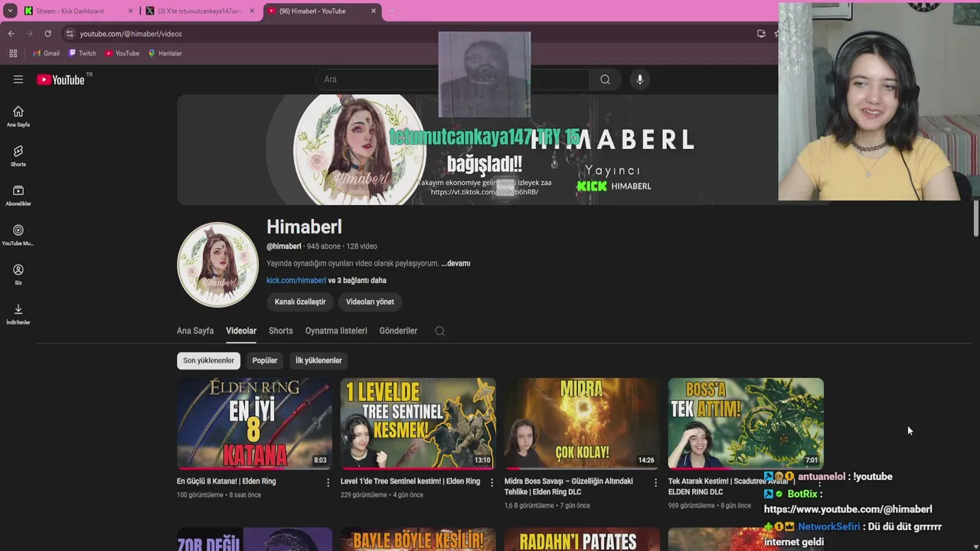Select the Shorts channel tab
Viewport: 980px width, 551px height.
pyautogui.click(x=281, y=331)
